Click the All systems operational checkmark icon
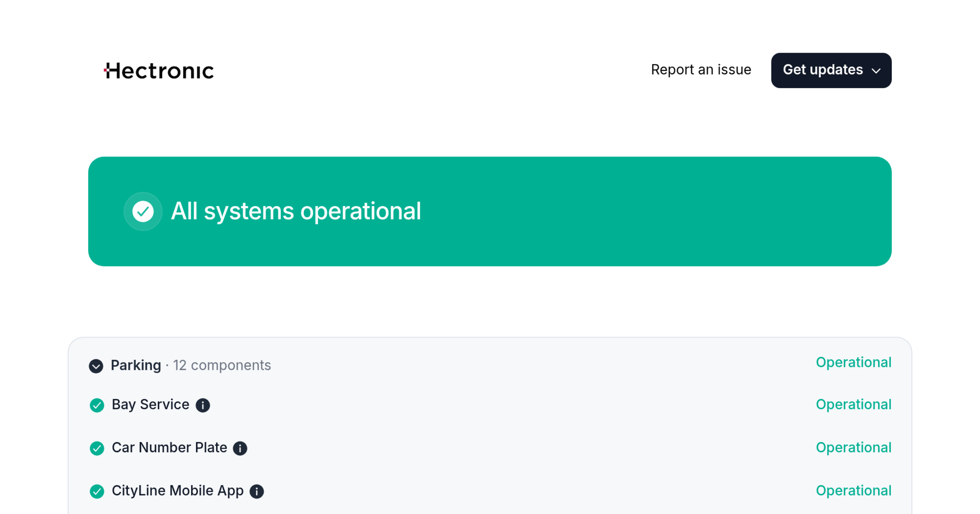This screenshot has height=514, width=980. click(143, 211)
